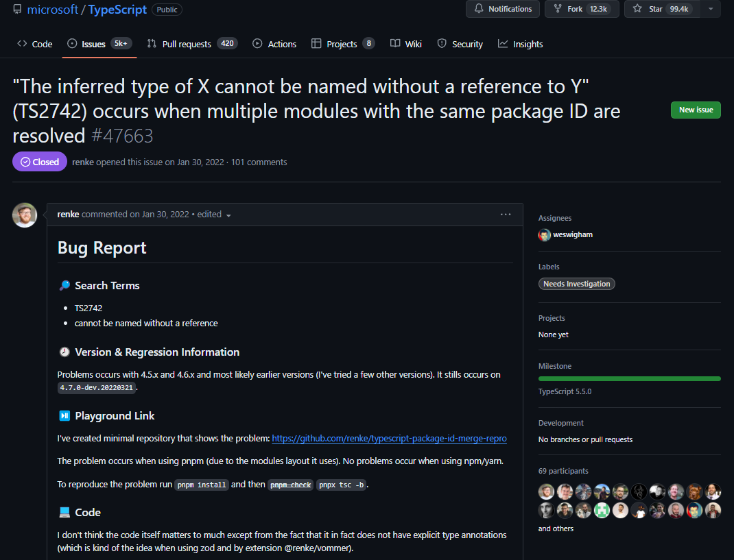Click renke's avatar beside the comment
734x560 pixels.
pos(24,215)
